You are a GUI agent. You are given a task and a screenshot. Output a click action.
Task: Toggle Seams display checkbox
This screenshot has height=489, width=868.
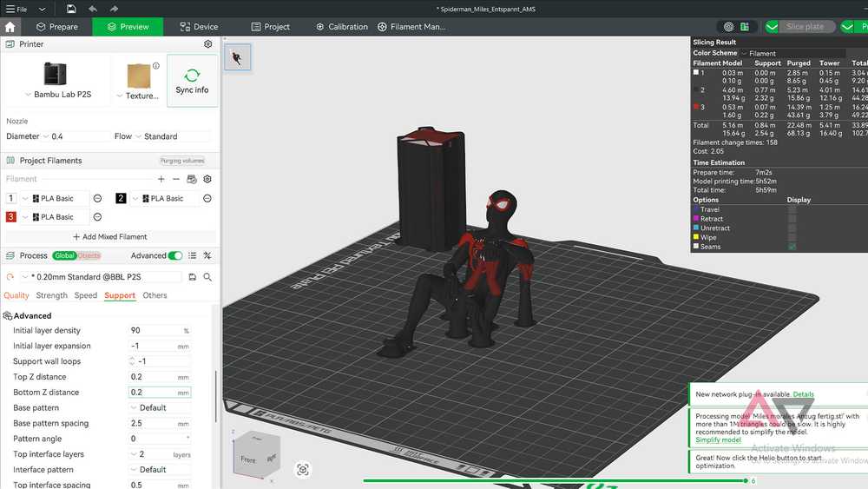click(792, 247)
